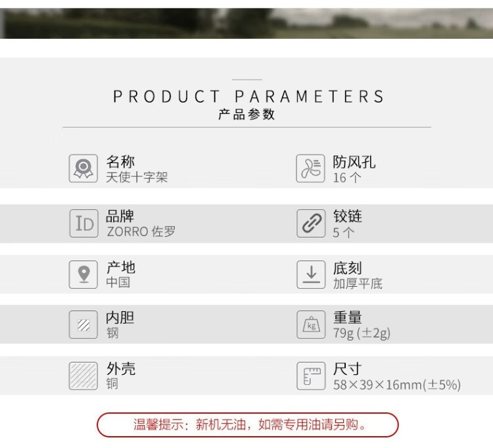This screenshot has height=448, width=493.
Task: Click the weight value 79g (±2g)
Action: pos(362,334)
